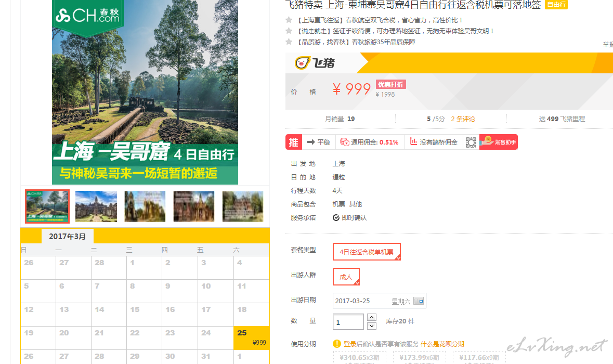Select the third product thumbnail
The width and height of the screenshot is (613, 364).
pos(145,206)
